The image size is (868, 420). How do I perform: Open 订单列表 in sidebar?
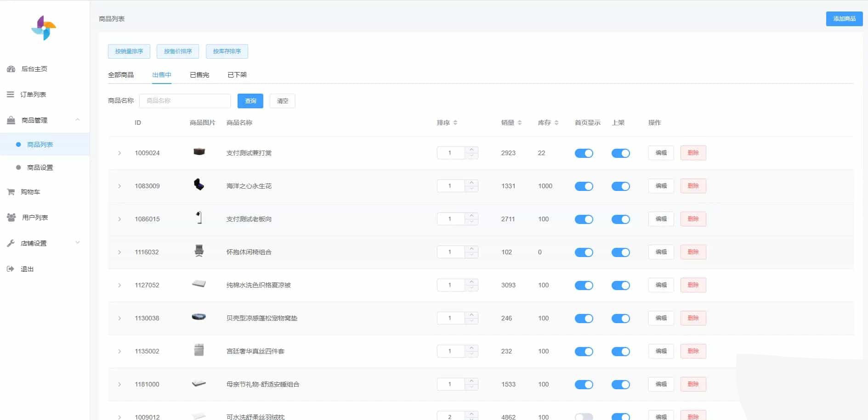33,95
